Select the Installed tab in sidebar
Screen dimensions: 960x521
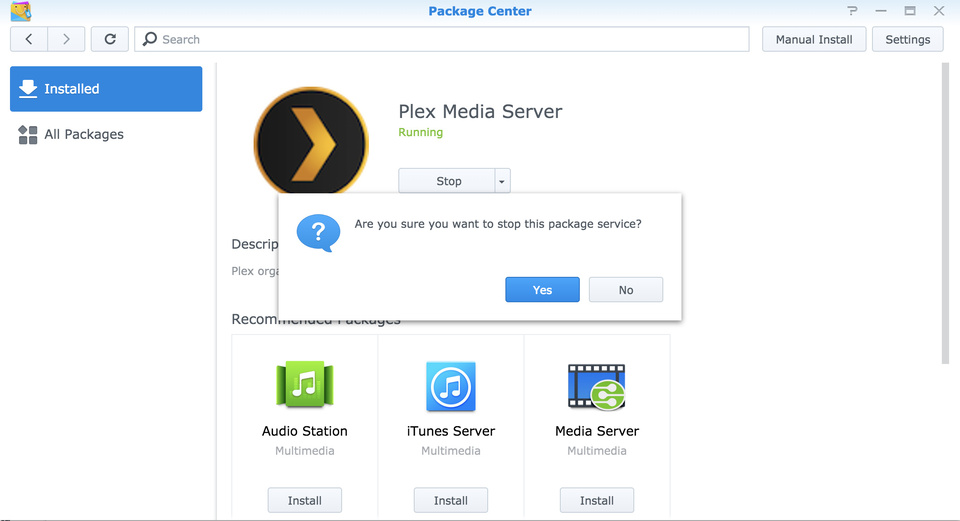point(106,89)
